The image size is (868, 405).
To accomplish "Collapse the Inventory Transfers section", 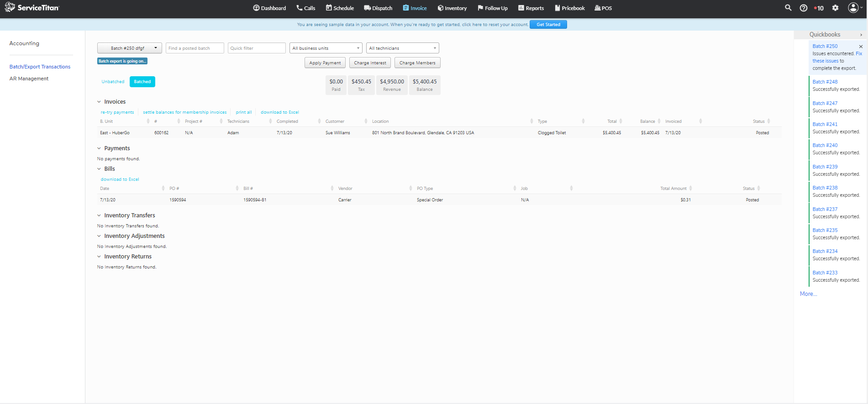I will pyautogui.click(x=99, y=216).
